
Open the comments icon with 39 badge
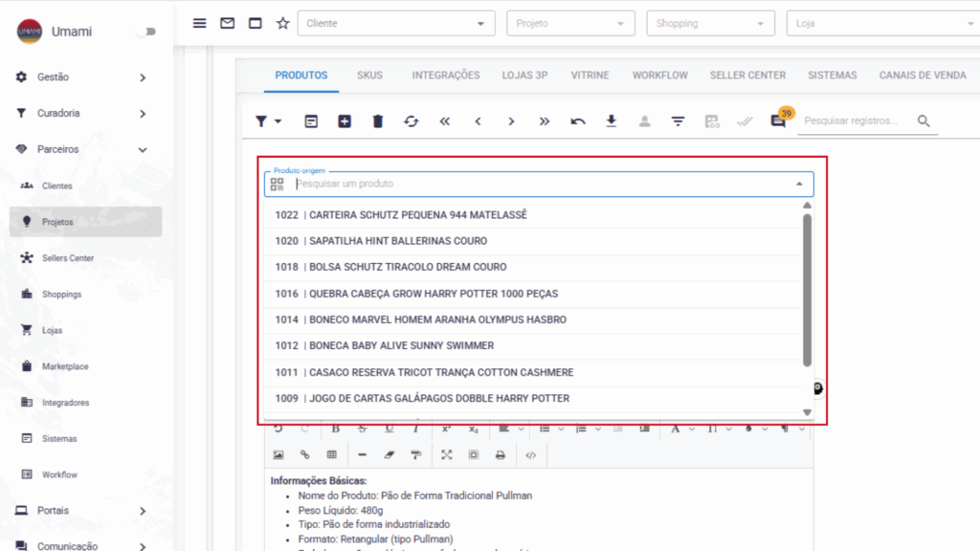click(778, 121)
